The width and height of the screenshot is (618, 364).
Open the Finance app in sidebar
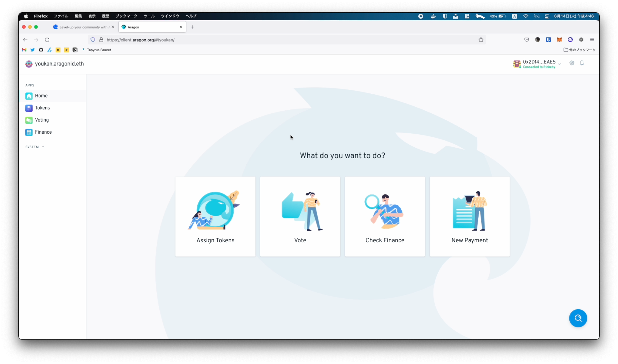coord(43,132)
